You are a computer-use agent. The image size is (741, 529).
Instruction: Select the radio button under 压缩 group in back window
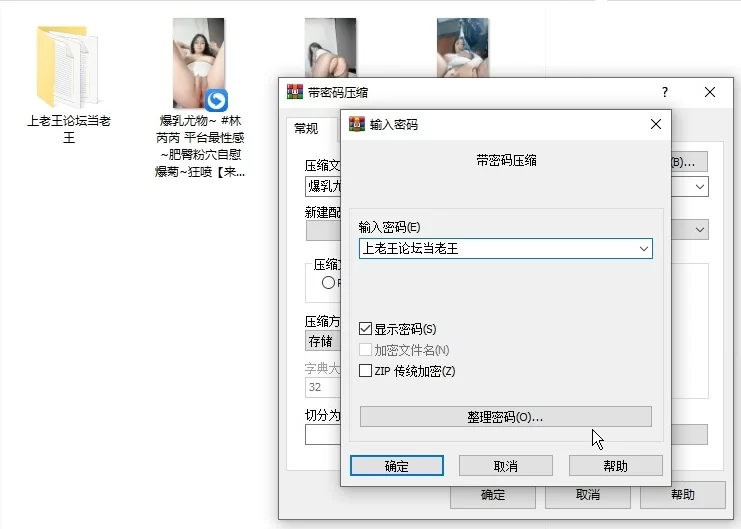[x=328, y=283]
